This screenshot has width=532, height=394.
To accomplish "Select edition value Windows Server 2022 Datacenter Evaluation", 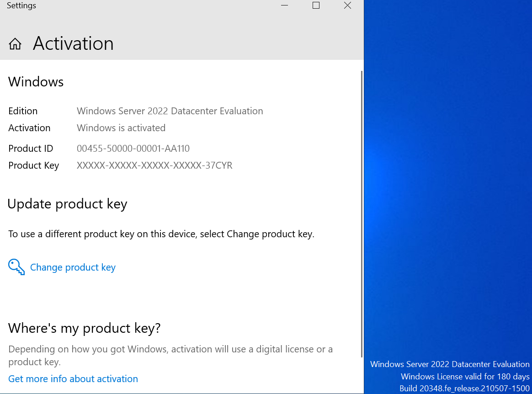I will [170, 111].
